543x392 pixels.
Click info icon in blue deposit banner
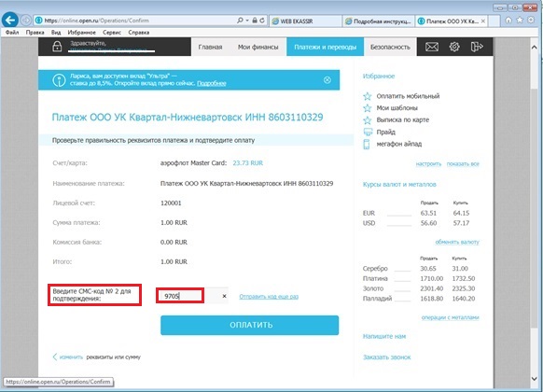point(59,80)
